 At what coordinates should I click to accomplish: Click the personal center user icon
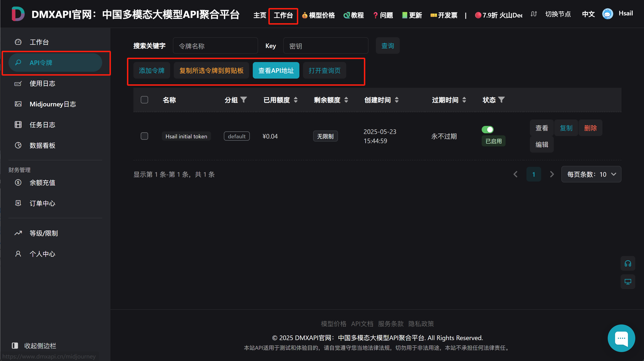point(18,254)
